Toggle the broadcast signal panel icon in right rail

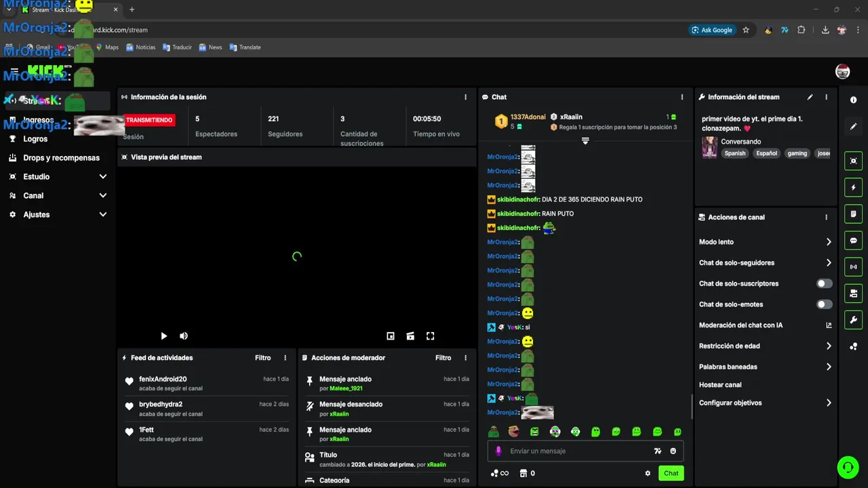click(853, 267)
